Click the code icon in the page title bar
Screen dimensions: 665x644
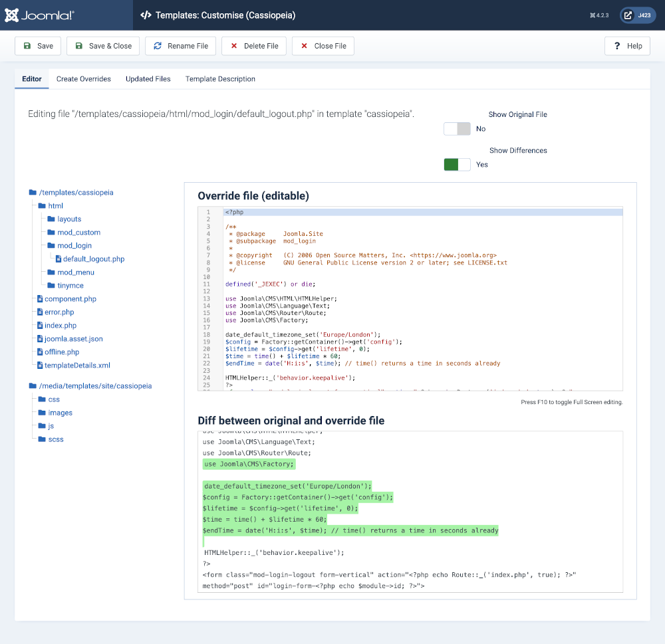pos(146,15)
